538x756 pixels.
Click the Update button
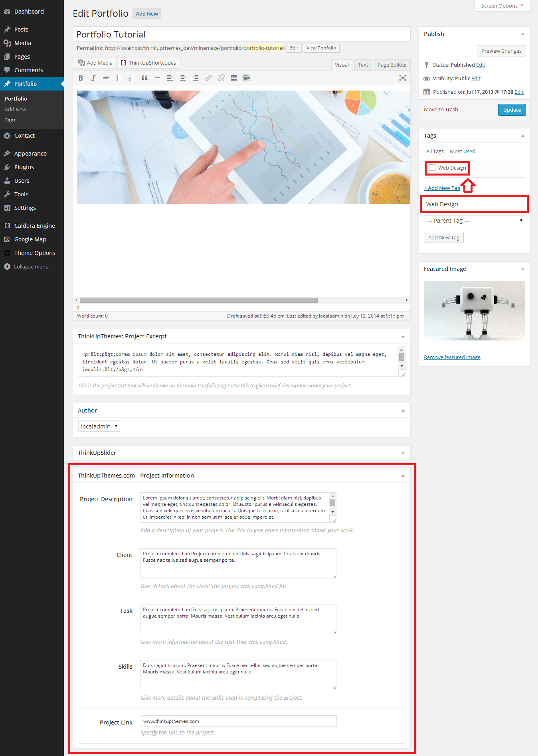[512, 110]
